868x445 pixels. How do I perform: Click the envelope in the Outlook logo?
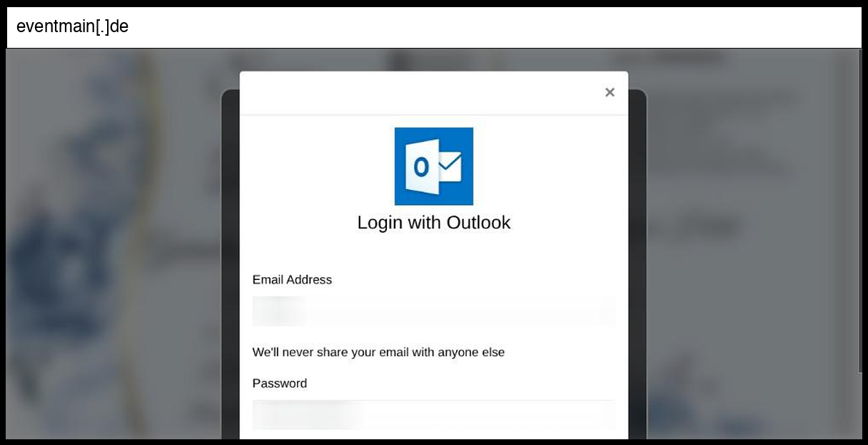[x=449, y=167]
